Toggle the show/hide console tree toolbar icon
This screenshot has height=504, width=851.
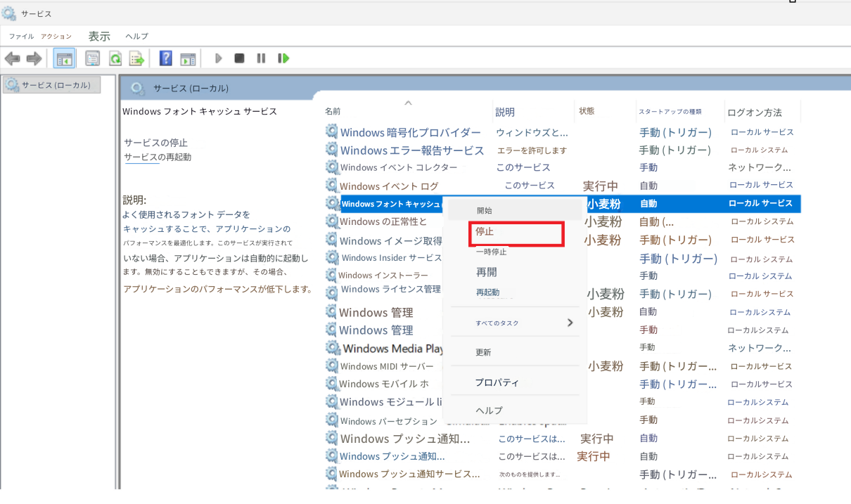(x=64, y=58)
